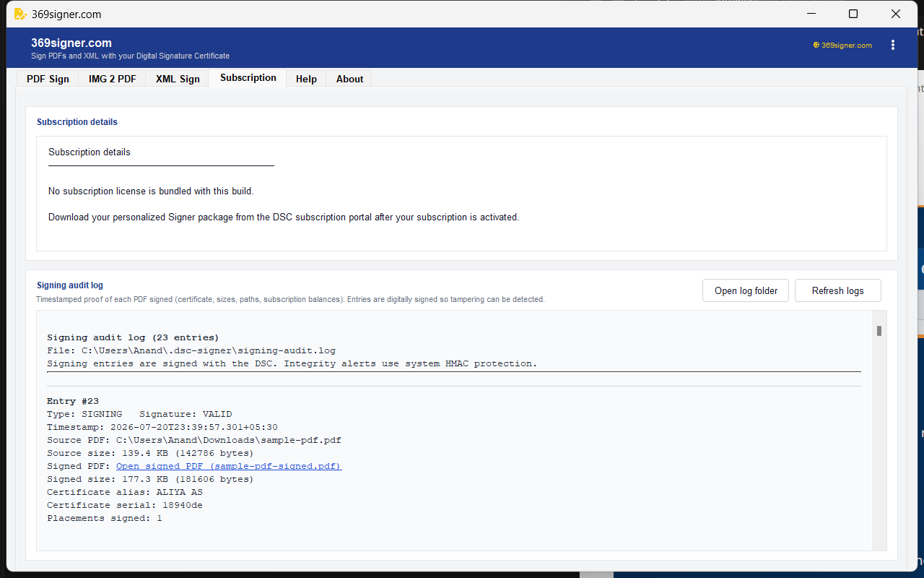Open the three-dot overflow menu icon
The width and height of the screenshot is (924, 578).
[893, 45]
